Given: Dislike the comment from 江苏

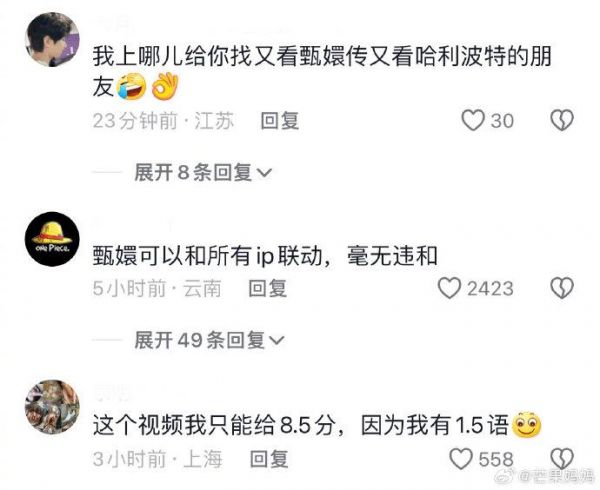Looking at the screenshot, I should [x=562, y=120].
